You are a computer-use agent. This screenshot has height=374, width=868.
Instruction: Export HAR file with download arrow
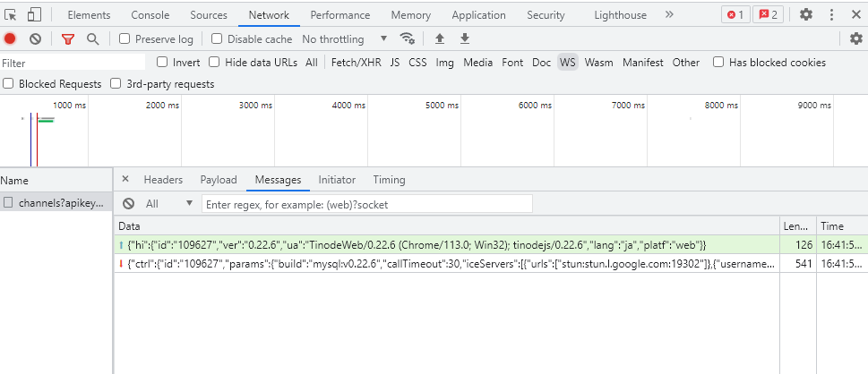[465, 38]
